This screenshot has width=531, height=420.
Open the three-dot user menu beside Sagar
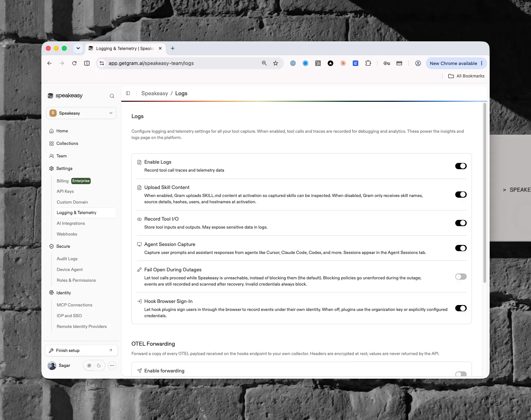click(x=112, y=365)
